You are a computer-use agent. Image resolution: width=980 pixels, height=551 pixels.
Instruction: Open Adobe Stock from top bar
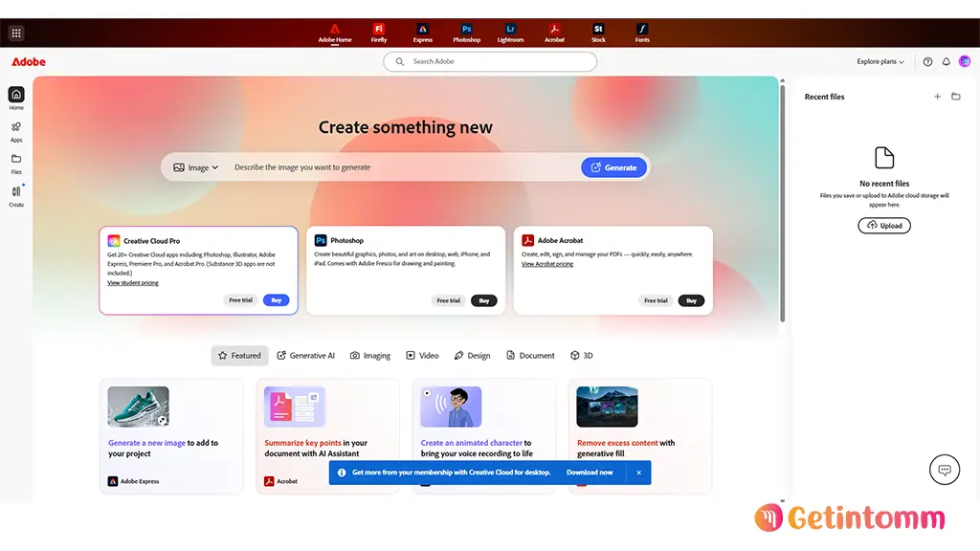coord(598,33)
